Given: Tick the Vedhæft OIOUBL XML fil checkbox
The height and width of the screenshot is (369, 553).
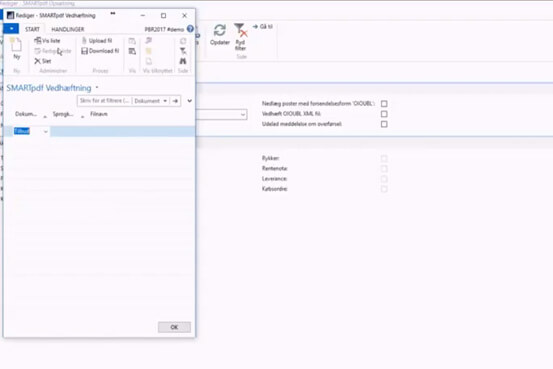Looking at the screenshot, I should 384,114.
